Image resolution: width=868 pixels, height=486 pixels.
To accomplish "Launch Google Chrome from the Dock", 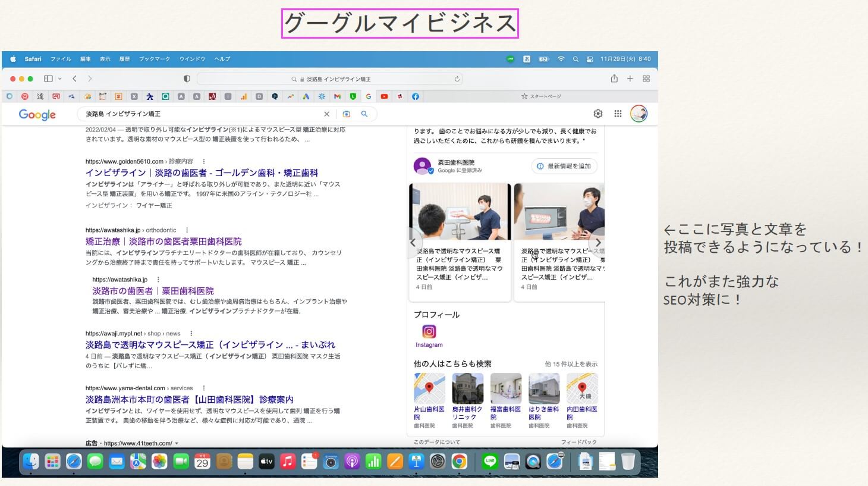I will [x=458, y=461].
